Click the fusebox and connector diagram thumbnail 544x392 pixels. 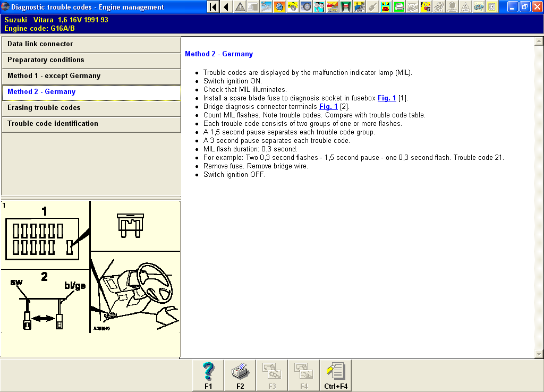pos(91,267)
